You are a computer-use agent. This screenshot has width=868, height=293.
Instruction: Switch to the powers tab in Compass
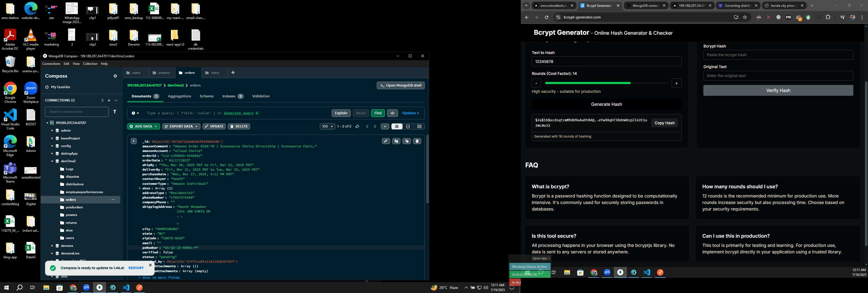click(x=162, y=73)
